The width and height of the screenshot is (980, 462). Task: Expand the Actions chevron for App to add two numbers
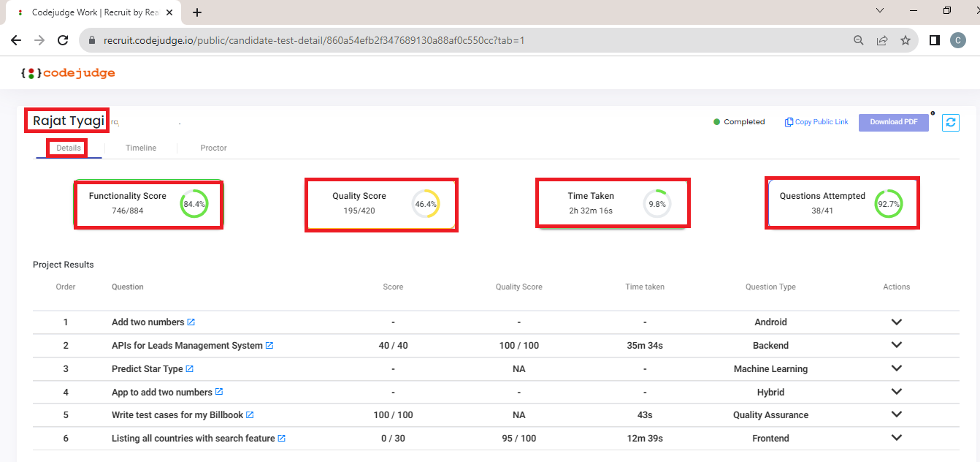coord(896,391)
